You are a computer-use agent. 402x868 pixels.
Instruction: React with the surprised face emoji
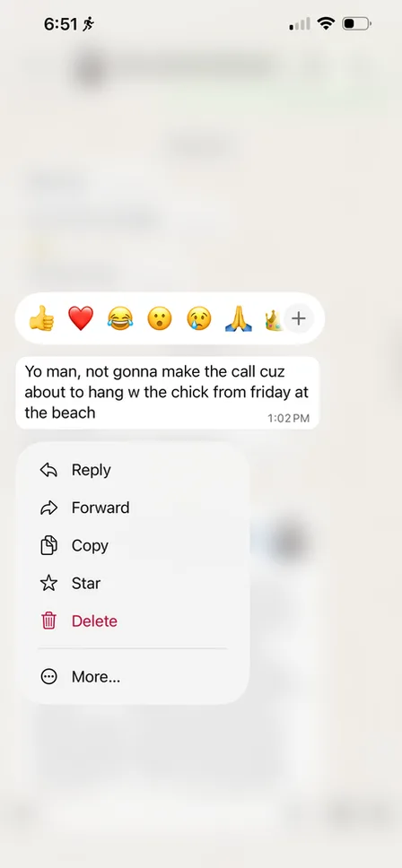click(160, 319)
